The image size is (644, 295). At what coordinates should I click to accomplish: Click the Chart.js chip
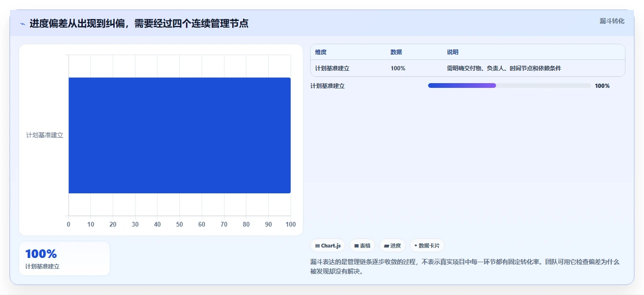pos(328,246)
